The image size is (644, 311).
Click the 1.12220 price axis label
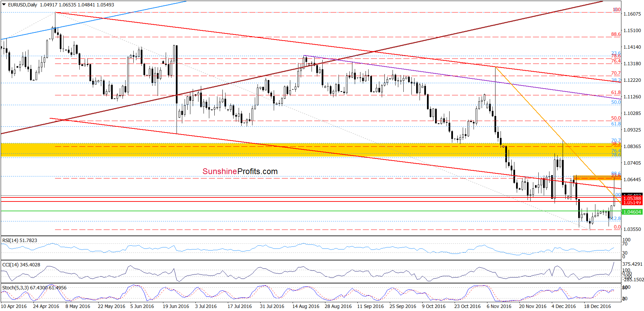[632, 80]
